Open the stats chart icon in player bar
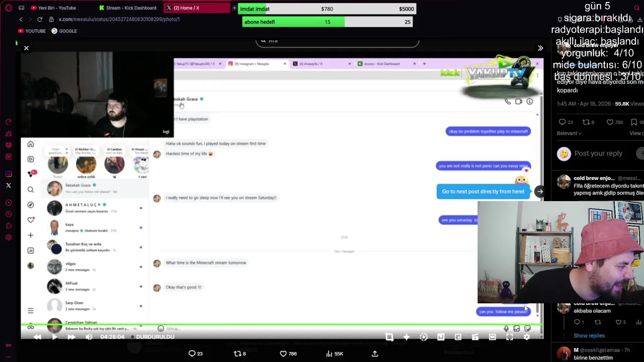Viewport: 644px width, 362px height. click(x=441, y=337)
